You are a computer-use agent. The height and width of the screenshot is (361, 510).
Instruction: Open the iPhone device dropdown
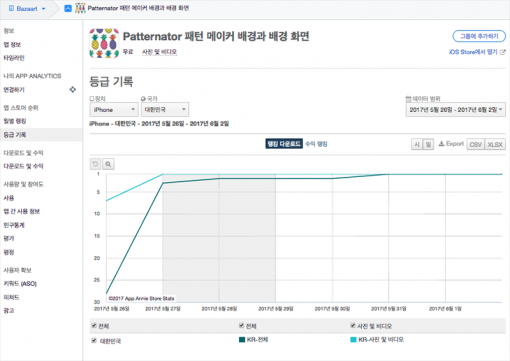(x=114, y=110)
